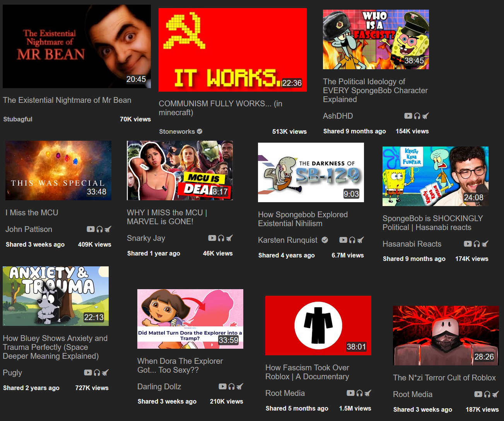
Task: Click headphones icon for N*zi Terror Cult video
Action: (x=487, y=394)
